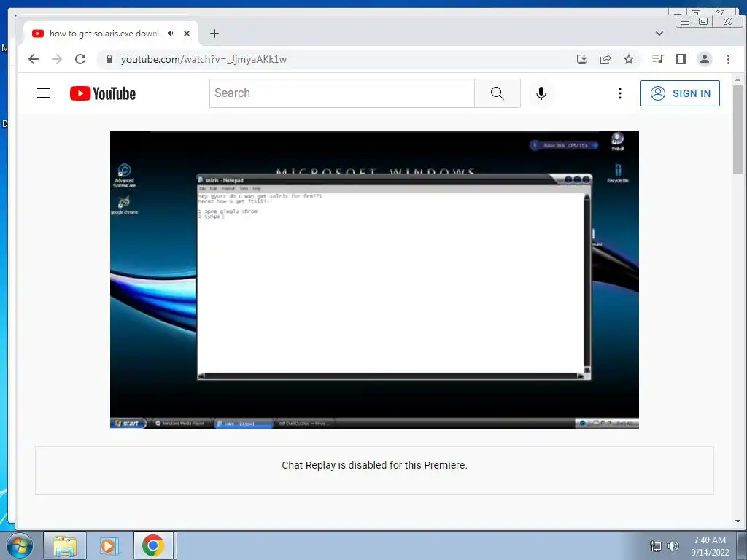Share this page from address bar
This screenshot has width=747, height=560.
coord(605,59)
